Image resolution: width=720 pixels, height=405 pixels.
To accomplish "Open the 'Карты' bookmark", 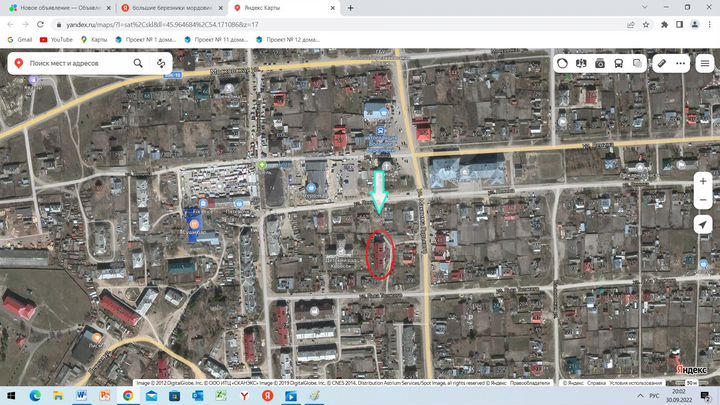I will (x=94, y=39).
